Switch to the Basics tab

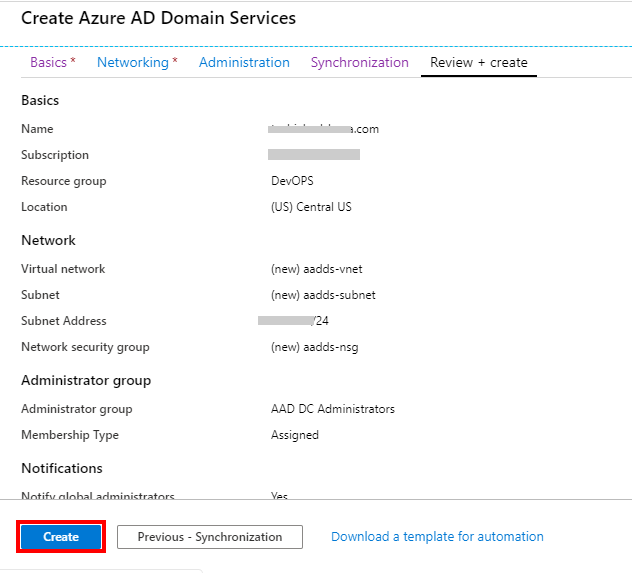(48, 62)
